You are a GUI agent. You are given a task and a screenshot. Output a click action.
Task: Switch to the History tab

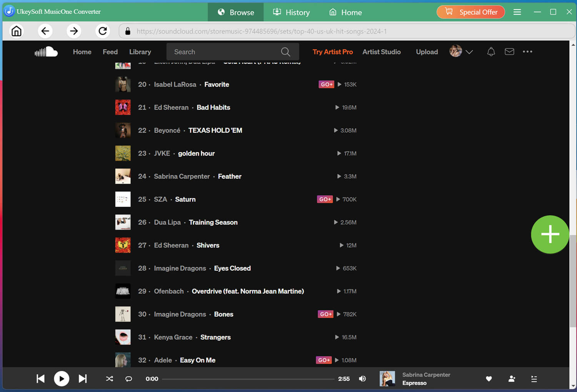291,12
